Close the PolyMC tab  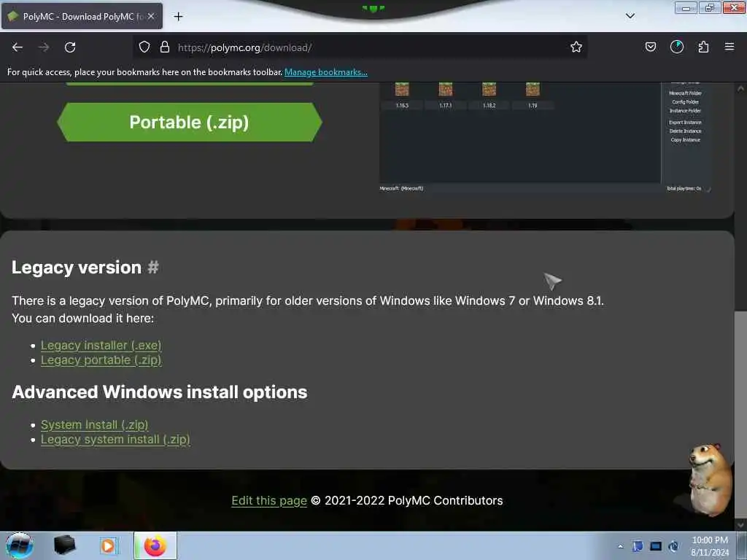tap(151, 17)
